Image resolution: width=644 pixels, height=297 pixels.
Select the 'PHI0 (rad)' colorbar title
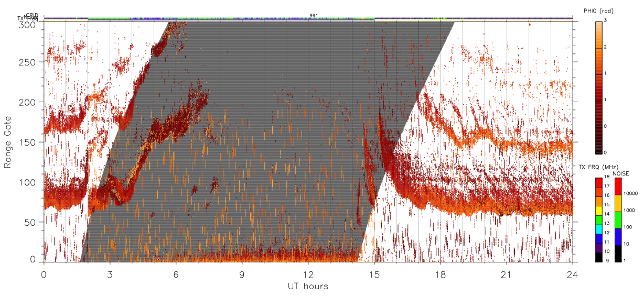(x=598, y=11)
